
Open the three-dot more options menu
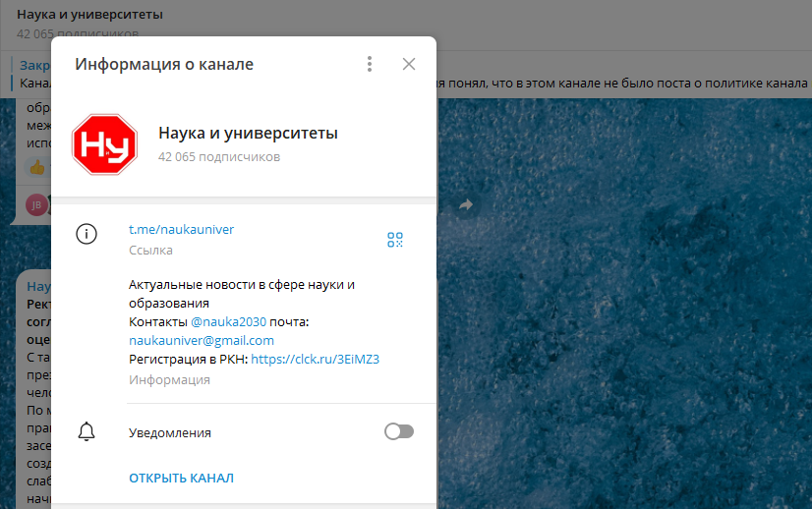point(370,65)
